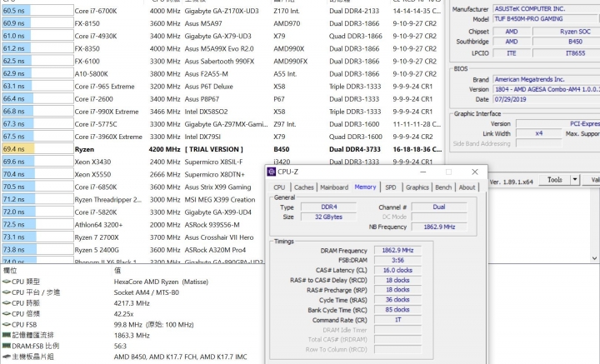Select the Core i7-6850K row
The width and height of the screenshot is (600, 364).
point(132,187)
